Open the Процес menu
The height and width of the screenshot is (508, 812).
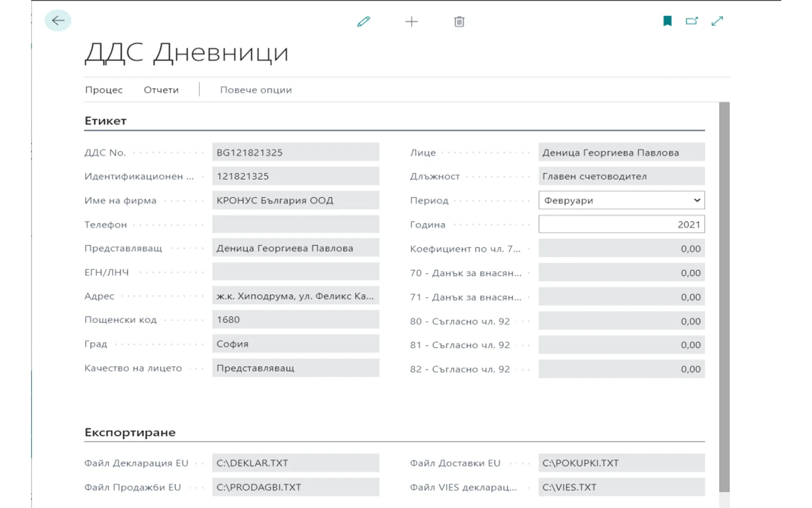(104, 90)
